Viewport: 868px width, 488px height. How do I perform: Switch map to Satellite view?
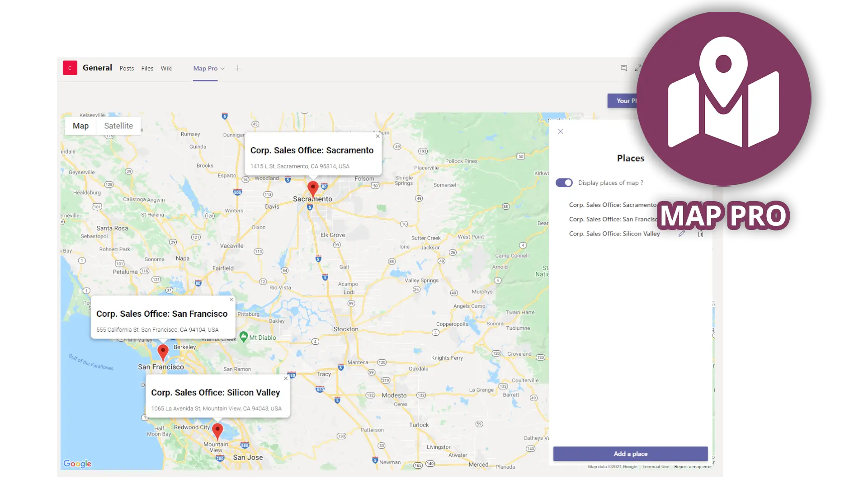point(118,126)
